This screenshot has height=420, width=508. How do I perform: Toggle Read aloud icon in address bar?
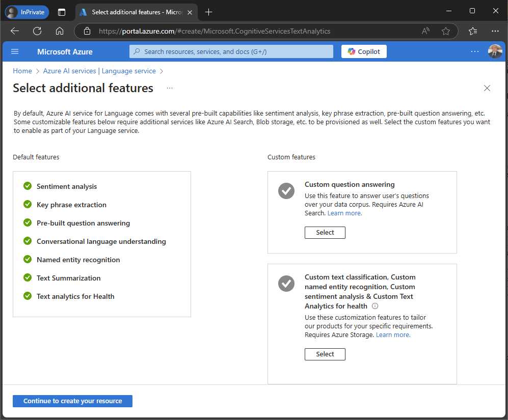pyautogui.click(x=425, y=31)
